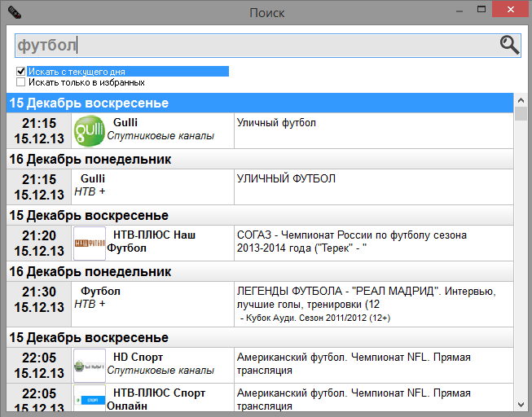Click the app icon in title bar
The image size is (532, 417).
14,12
